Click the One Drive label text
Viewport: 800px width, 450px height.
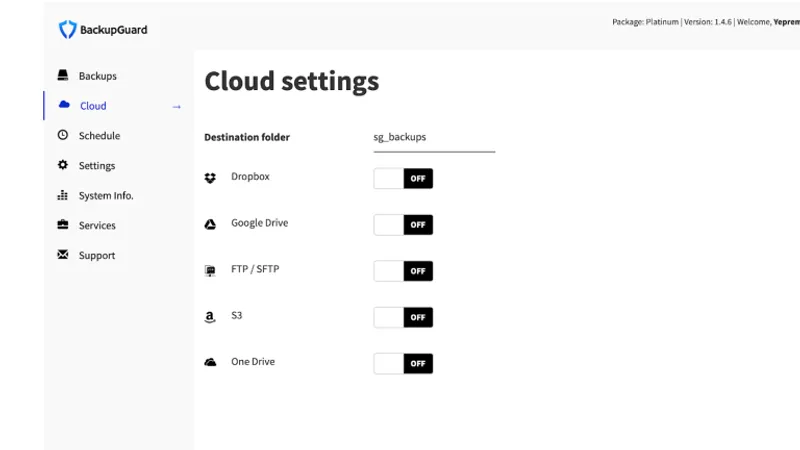[253, 361]
